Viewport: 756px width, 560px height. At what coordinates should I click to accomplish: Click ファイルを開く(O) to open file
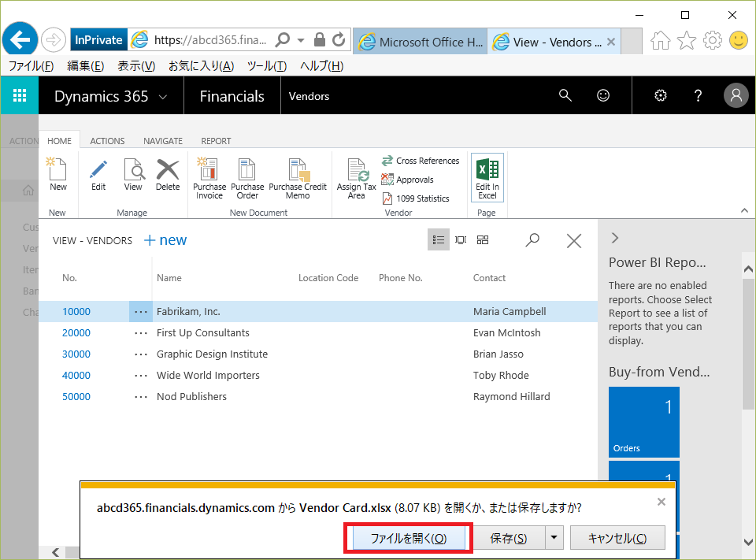pyautogui.click(x=409, y=538)
